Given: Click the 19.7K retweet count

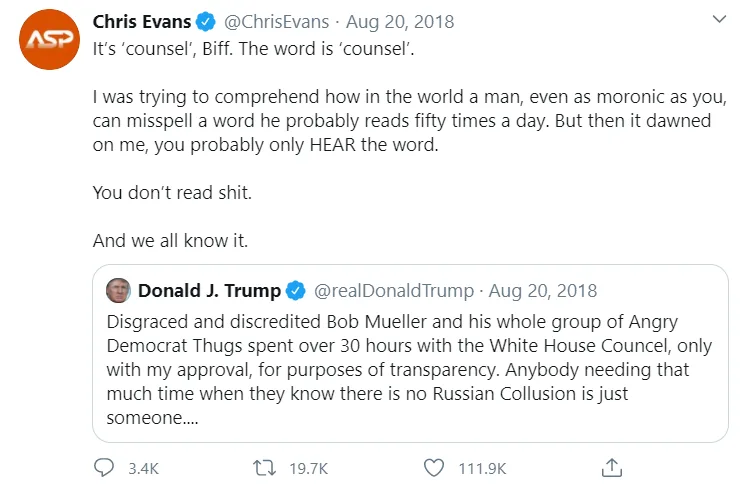Looking at the screenshot, I should tap(305, 467).
